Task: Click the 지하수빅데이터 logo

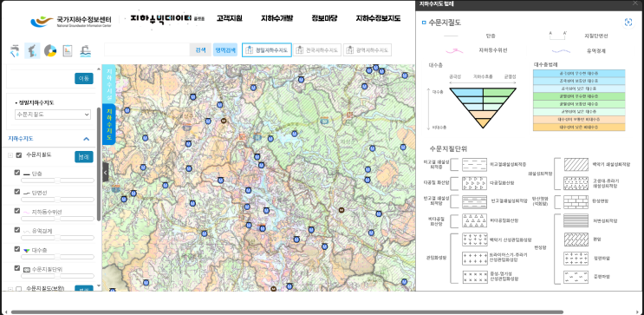Action: (x=166, y=19)
